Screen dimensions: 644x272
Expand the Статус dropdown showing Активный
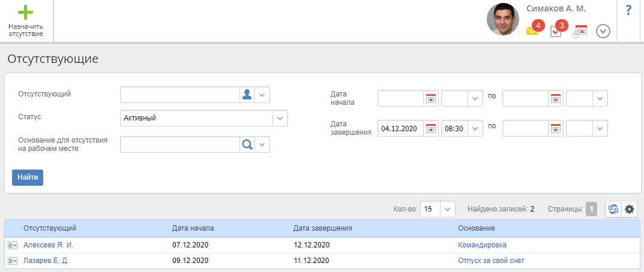coord(280,118)
